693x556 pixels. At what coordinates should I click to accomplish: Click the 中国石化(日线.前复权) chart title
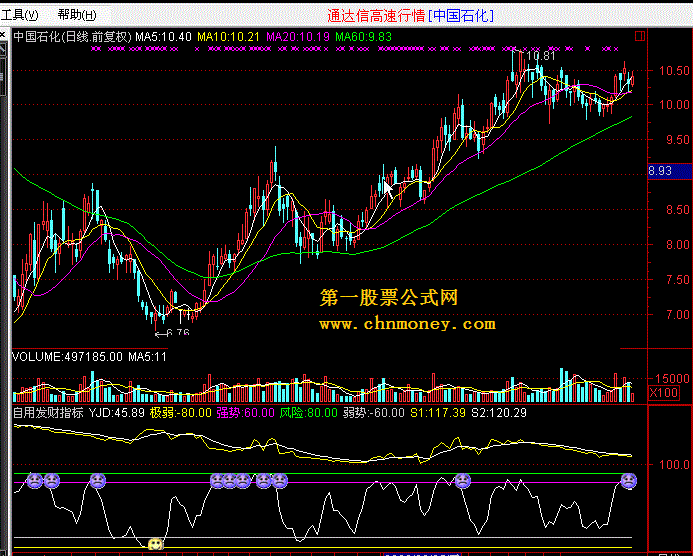[73, 37]
